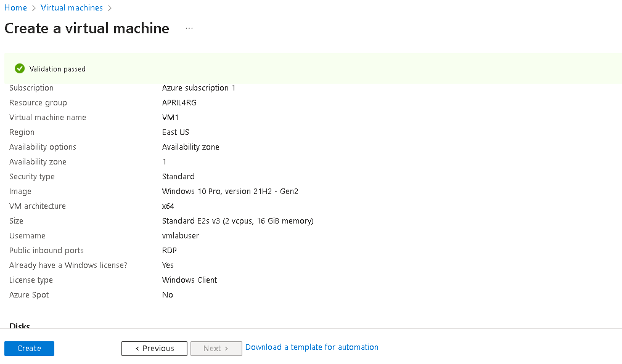Click the Create a virtual machine title
This screenshot has width=622, height=364.
tap(86, 28)
